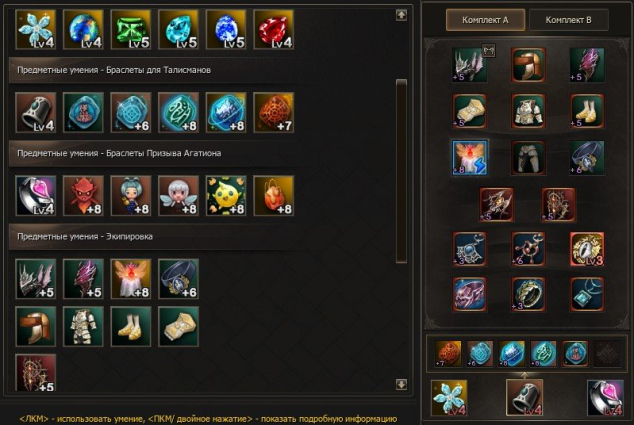Viewport: 634px width, 425px height.
Task: Use the green emerald Lv5 jewel skill
Action: coord(131,30)
